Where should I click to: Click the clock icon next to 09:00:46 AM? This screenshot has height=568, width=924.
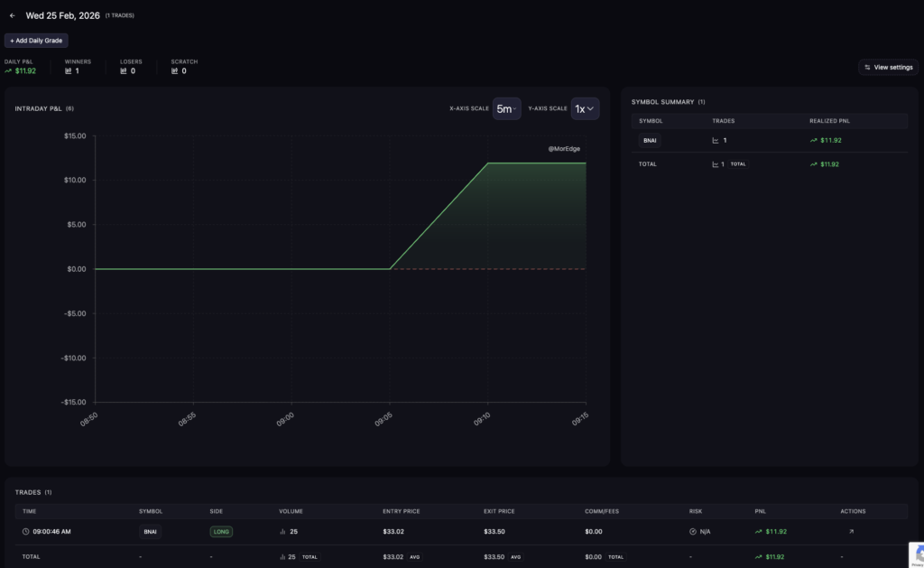point(25,532)
